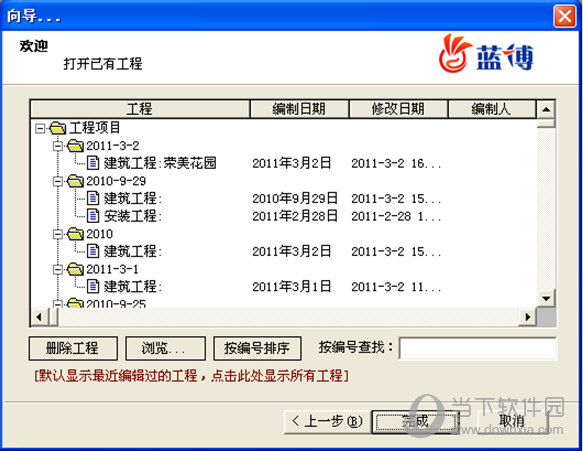Click the 取消 cancel button
The width and height of the screenshot is (583, 451).
(x=512, y=422)
